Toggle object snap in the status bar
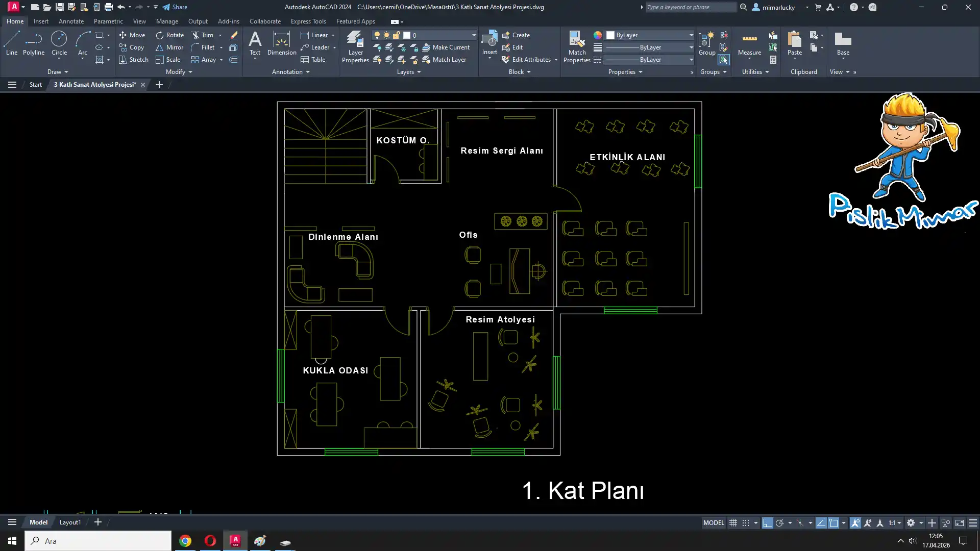The width and height of the screenshot is (980, 551). (x=834, y=523)
